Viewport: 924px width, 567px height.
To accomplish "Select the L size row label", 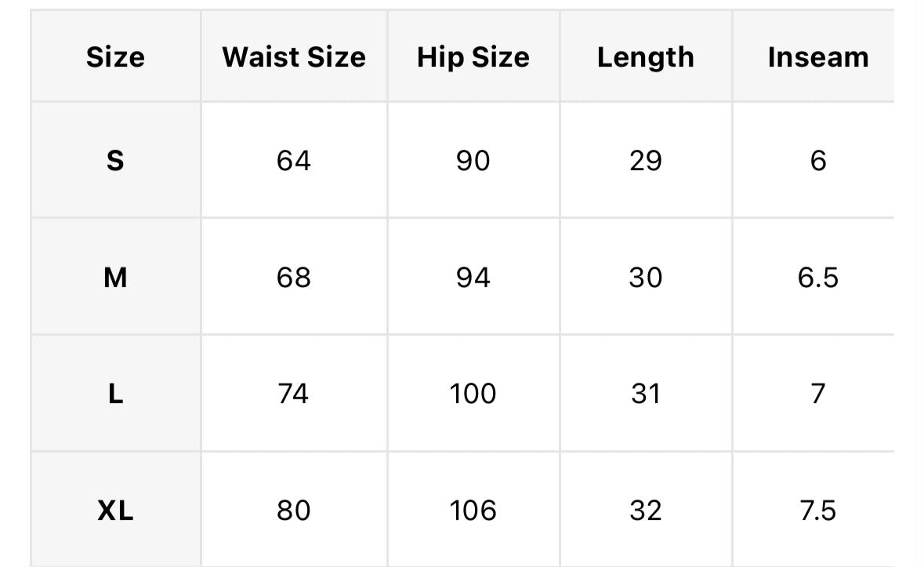I will pos(115,393).
